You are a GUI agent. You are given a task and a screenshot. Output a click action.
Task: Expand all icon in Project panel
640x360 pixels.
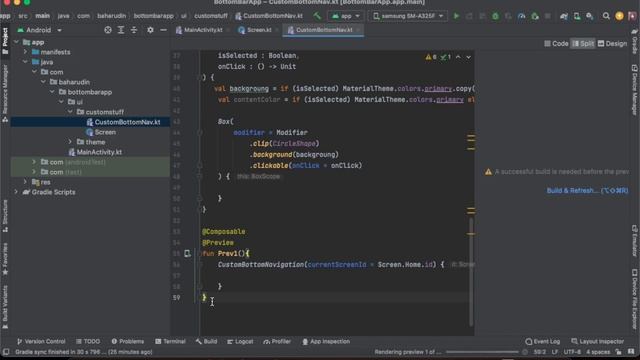(121, 30)
